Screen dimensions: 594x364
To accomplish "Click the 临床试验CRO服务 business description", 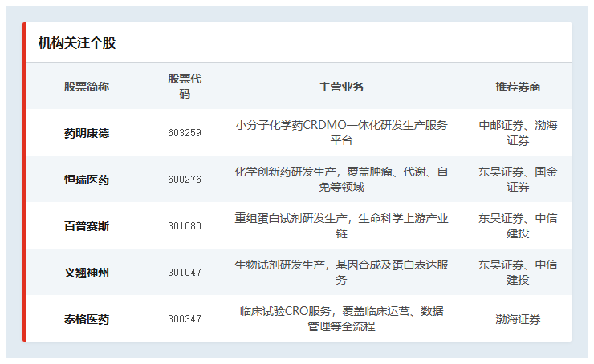I will pos(341,318).
